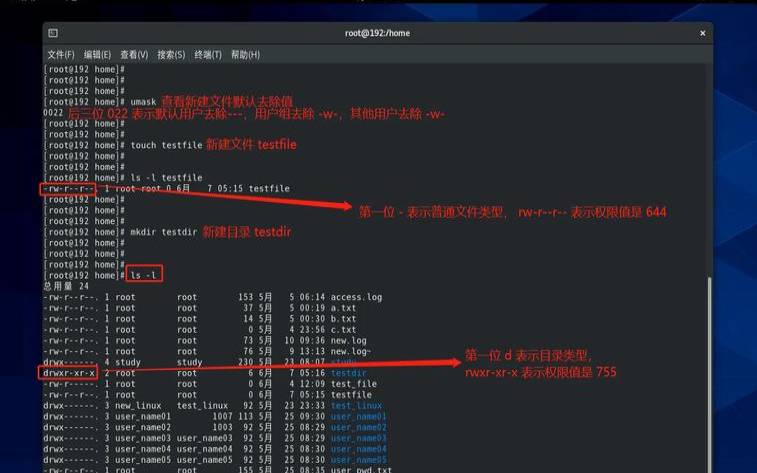
Task: Click the user_name04 directory name in blue
Action: [359, 449]
